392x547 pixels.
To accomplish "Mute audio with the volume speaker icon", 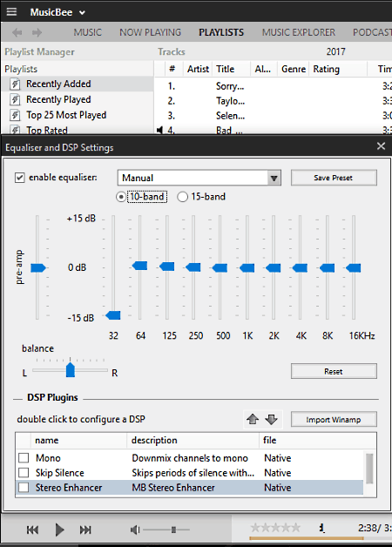I will 135,530.
